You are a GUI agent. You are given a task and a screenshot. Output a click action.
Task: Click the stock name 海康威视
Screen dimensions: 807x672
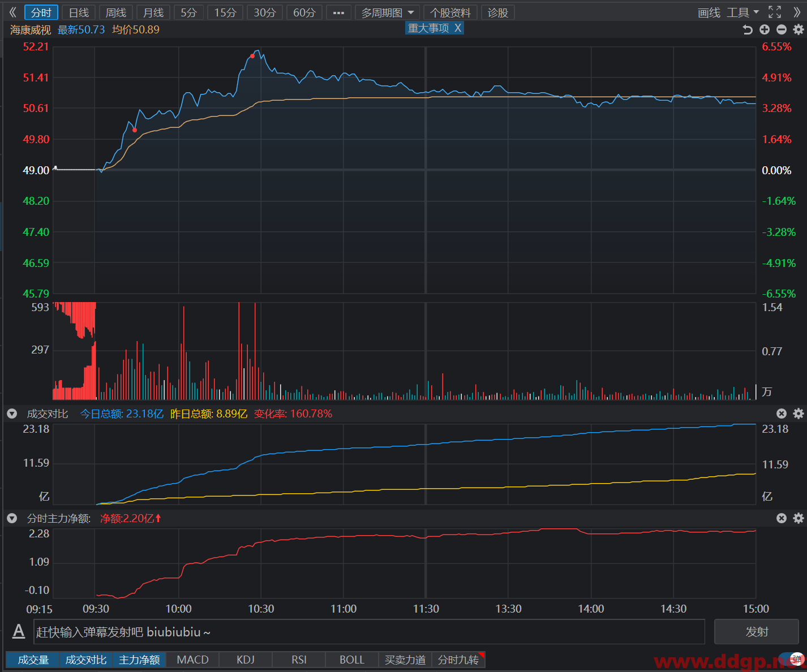[x=31, y=29]
